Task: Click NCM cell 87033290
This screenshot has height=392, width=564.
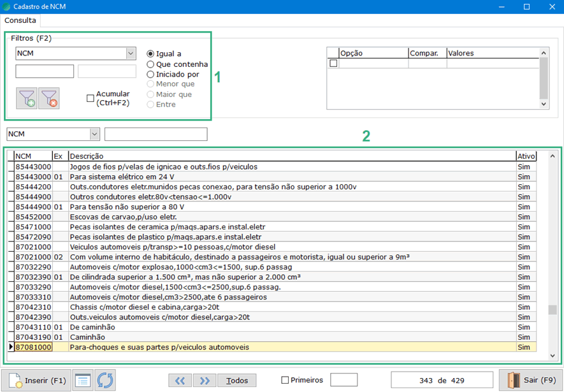Action: [33, 287]
